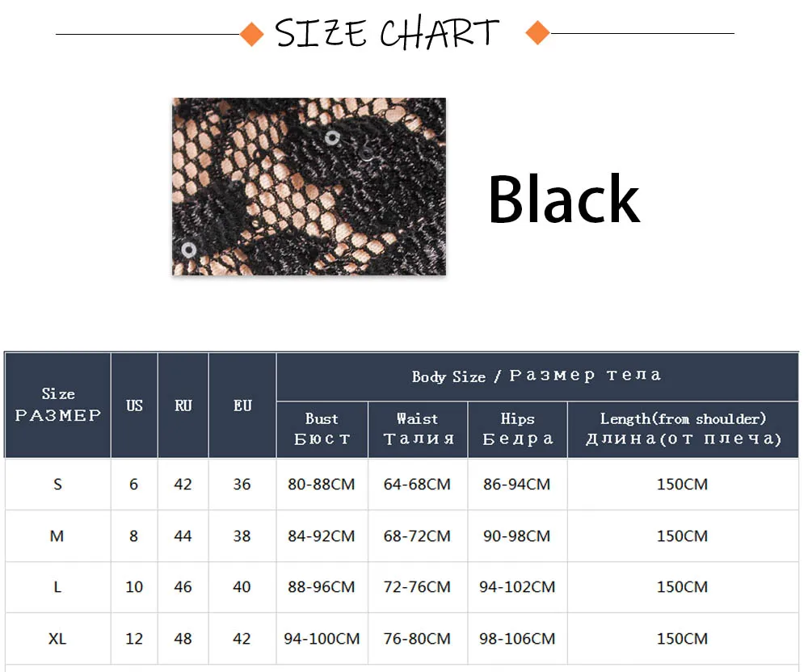Click the Hips Бедра column header
Image resolution: width=808 pixels, height=672 pixels.
tap(517, 430)
